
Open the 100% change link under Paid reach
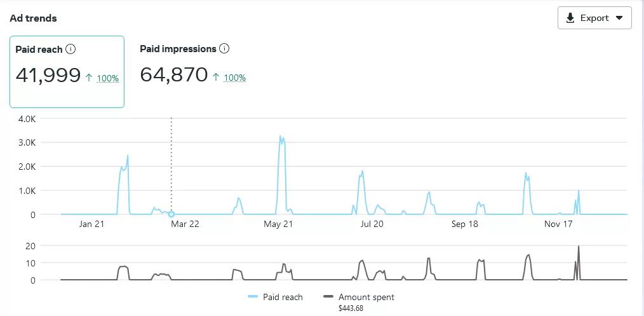click(x=107, y=78)
